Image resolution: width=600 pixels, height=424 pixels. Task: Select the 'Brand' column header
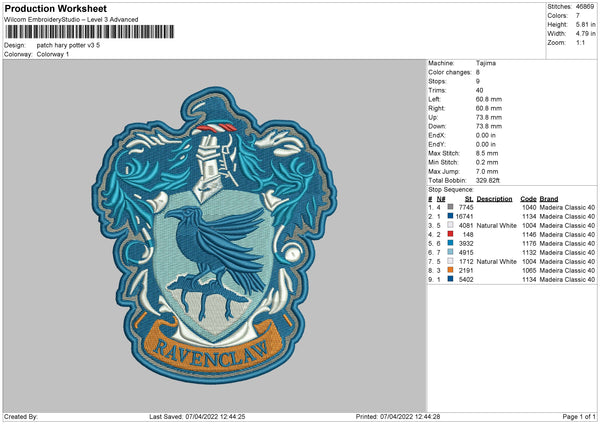click(x=549, y=199)
